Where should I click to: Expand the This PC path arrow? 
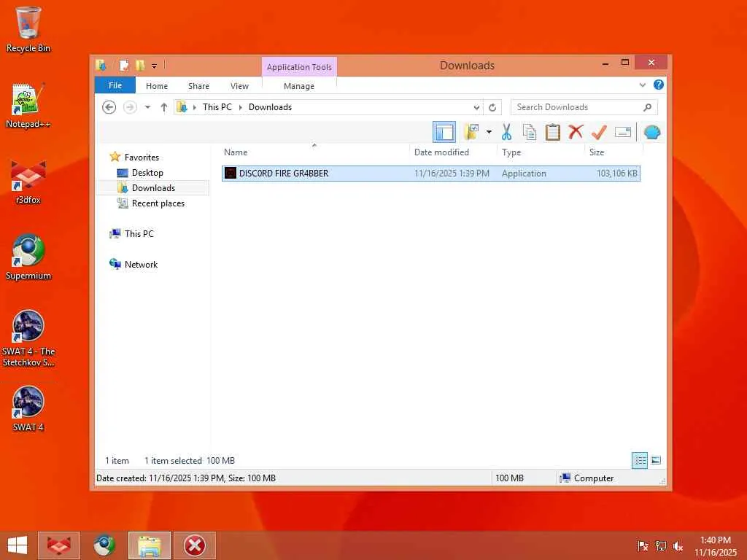[x=240, y=107]
